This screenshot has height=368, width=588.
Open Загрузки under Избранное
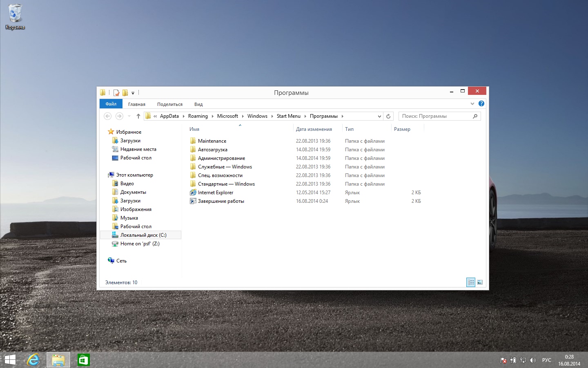pyautogui.click(x=130, y=141)
